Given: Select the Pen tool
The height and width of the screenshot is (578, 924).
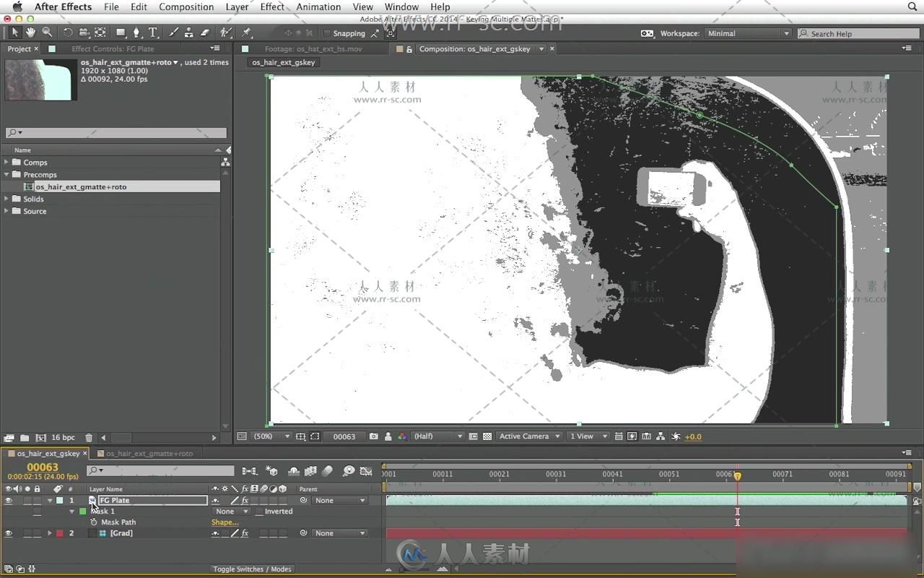Looking at the screenshot, I should [x=136, y=33].
